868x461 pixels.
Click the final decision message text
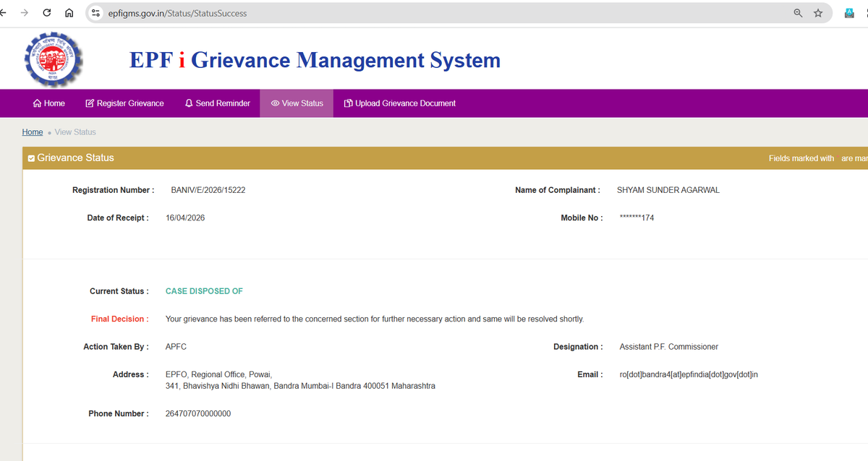[x=375, y=319]
